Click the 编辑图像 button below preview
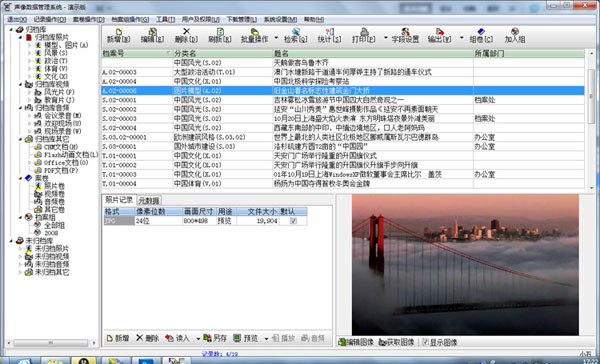The height and width of the screenshot is (364, 600). click(x=356, y=342)
